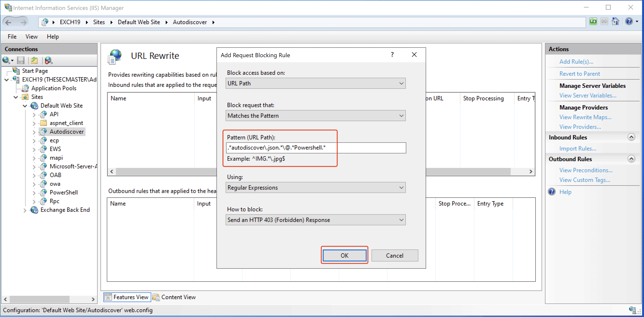Open the File menu
Screen dimensions: 644x317
tap(12, 36)
